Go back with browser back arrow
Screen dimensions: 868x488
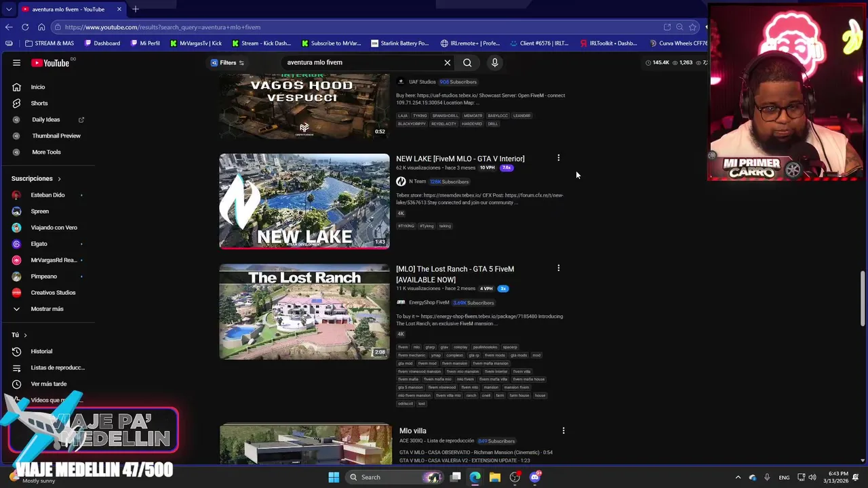tap(8, 27)
